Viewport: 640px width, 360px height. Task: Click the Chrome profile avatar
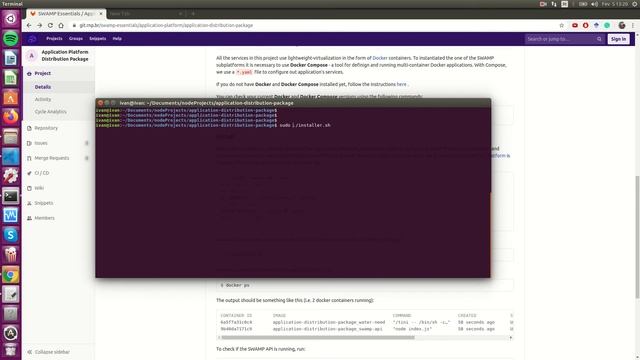click(622, 25)
